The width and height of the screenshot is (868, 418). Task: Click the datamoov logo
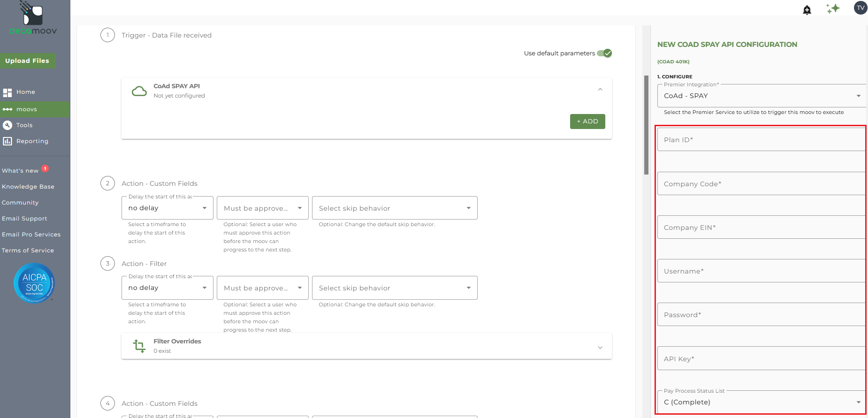[33, 18]
